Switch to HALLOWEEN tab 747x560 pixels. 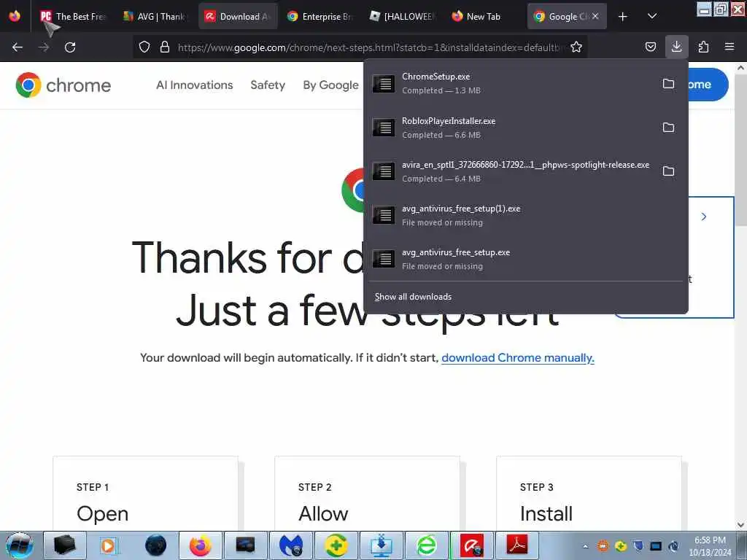tap(403, 17)
